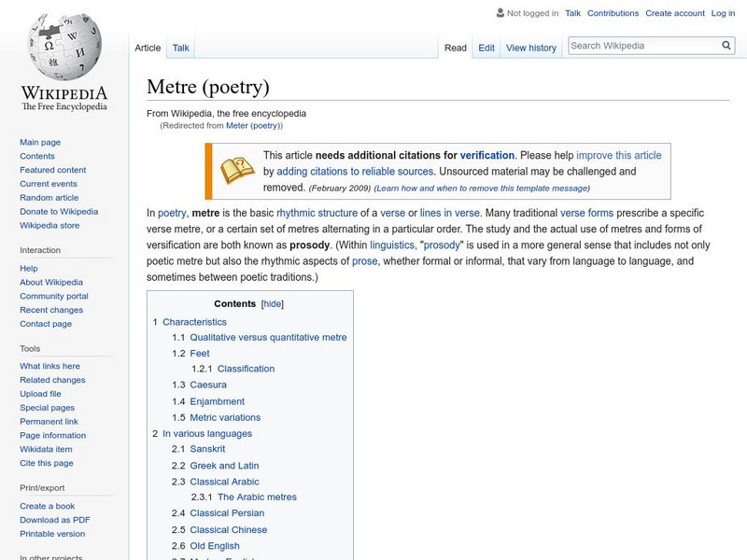The height and width of the screenshot is (560, 747).
Task: Follow the linguistics link
Action: tap(392, 245)
